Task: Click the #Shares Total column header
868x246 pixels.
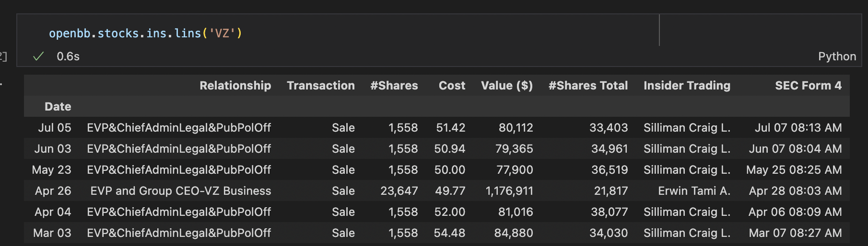Action: (x=588, y=86)
